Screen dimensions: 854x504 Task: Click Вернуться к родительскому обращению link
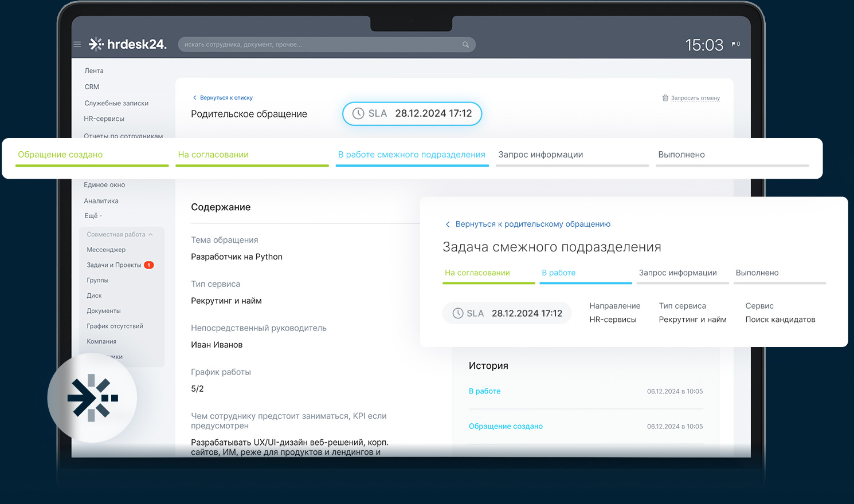533,224
